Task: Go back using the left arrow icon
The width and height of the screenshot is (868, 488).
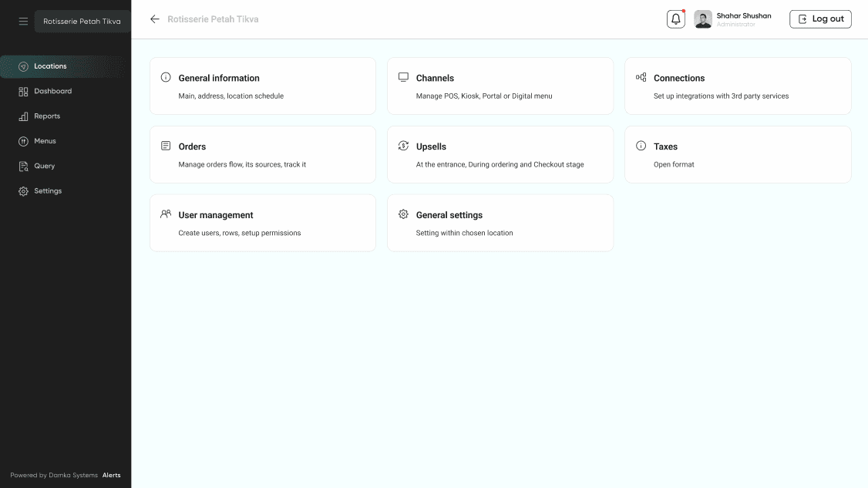Action: (x=154, y=19)
